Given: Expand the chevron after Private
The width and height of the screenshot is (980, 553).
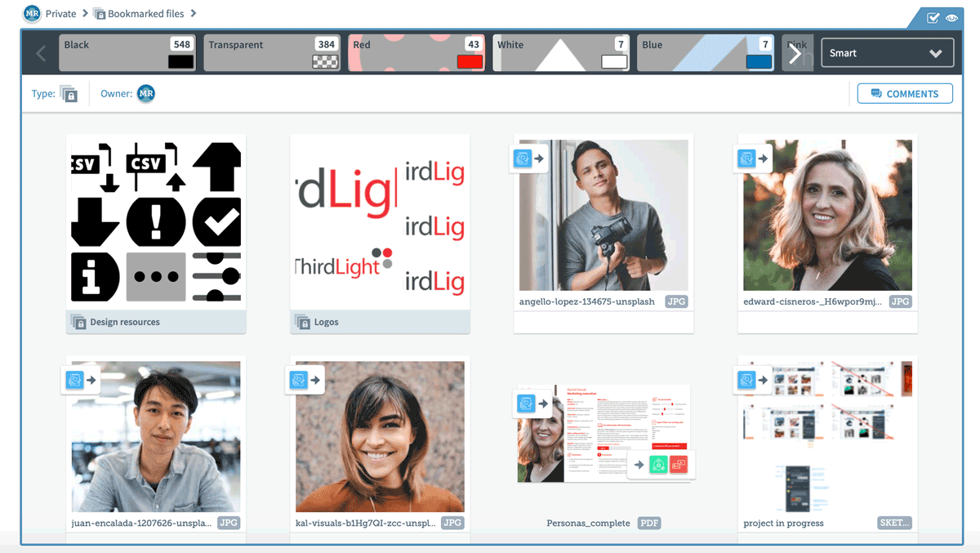Looking at the screenshot, I should pyautogui.click(x=85, y=14).
